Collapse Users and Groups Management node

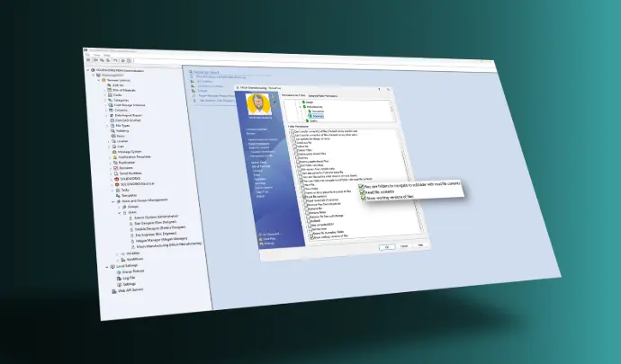[112, 202]
